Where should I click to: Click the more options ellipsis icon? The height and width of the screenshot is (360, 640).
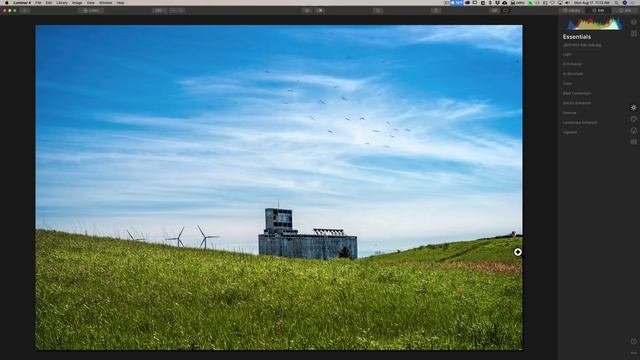coord(633,353)
